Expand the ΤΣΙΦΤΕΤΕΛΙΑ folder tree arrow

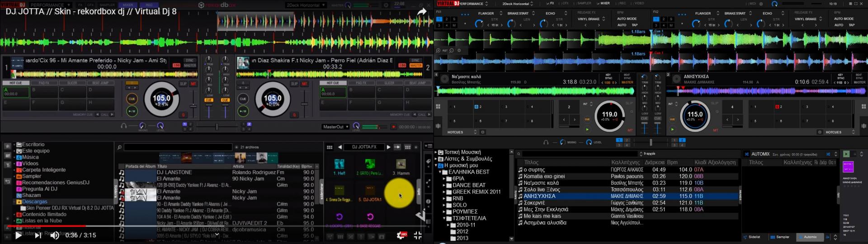(445, 218)
